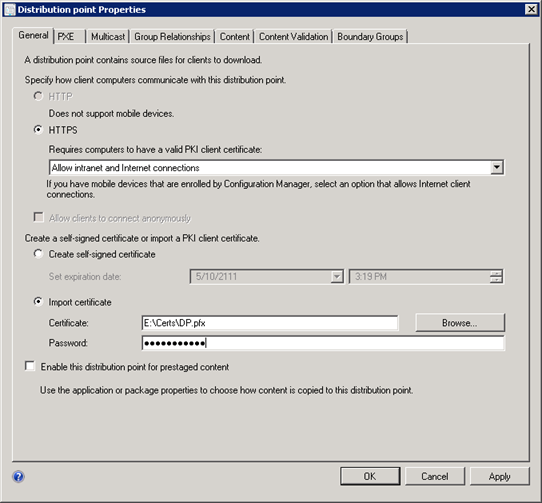Click the dialog title bar icon
This screenshot has height=503, width=542.
coord(10,9)
